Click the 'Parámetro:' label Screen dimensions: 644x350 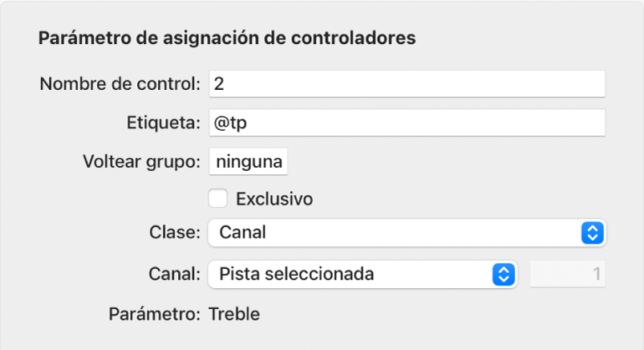click(x=154, y=314)
